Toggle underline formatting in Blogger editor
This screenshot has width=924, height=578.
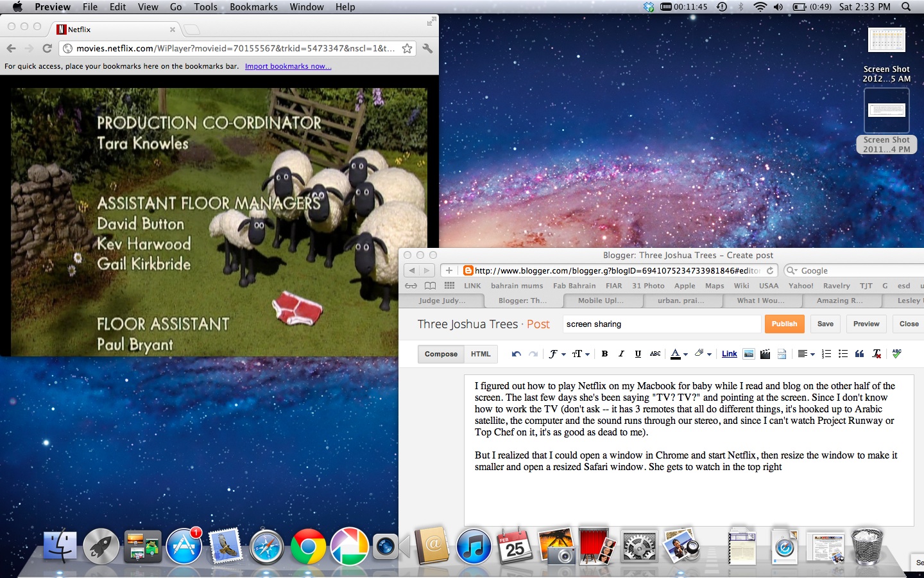coord(638,354)
